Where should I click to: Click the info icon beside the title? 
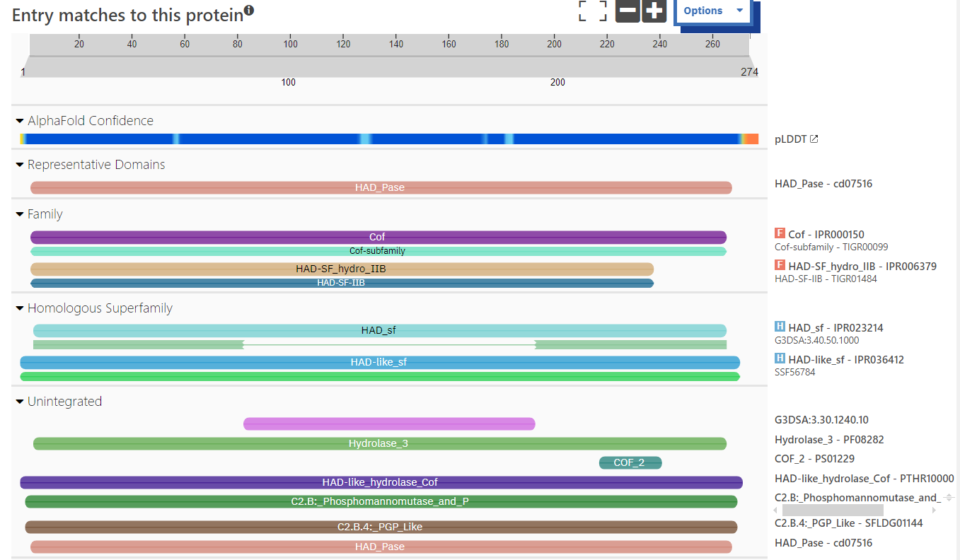click(249, 11)
